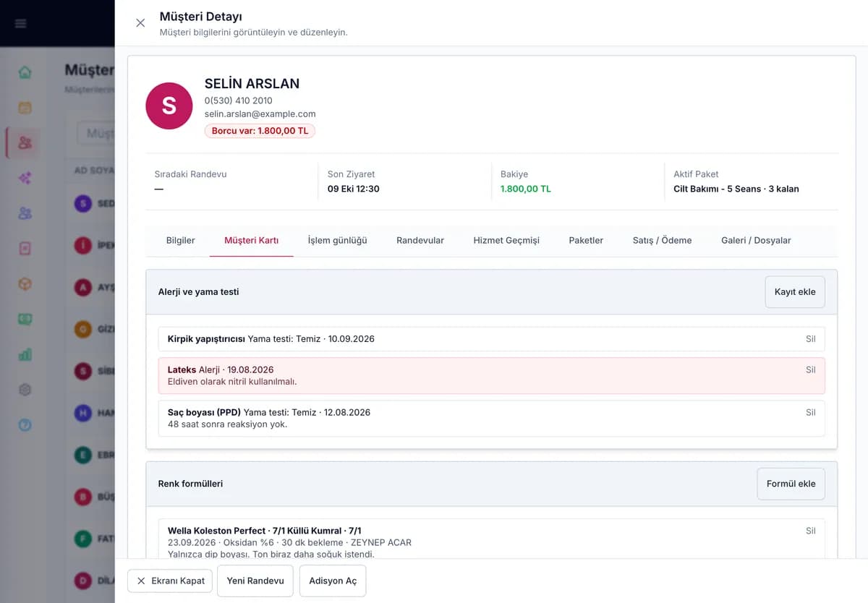The width and height of the screenshot is (868, 603).
Task: Click the note 48 saat sonra reaksiyon yok
Action: tap(228, 424)
